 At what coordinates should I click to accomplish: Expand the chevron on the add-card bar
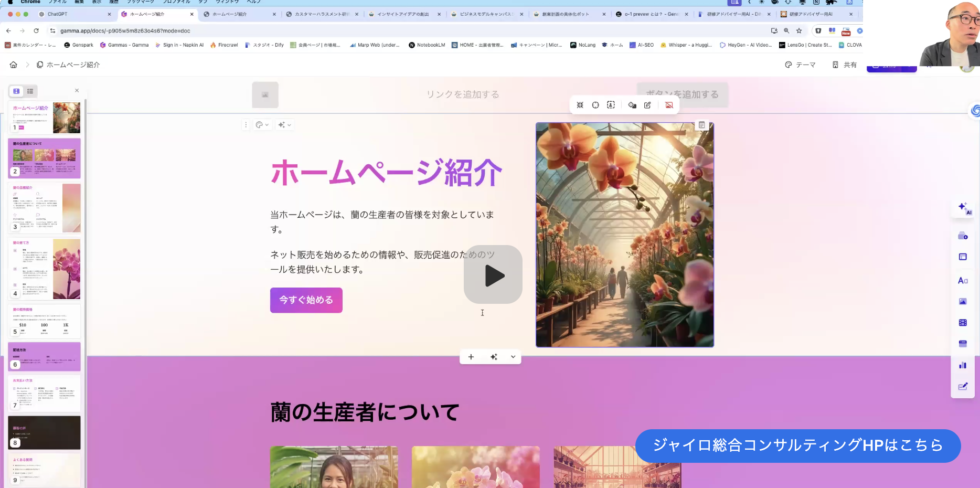coord(513,357)
